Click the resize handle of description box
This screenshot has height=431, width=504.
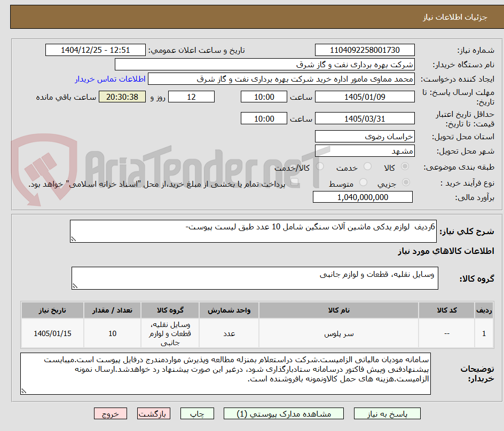click(x=73, y=239)
